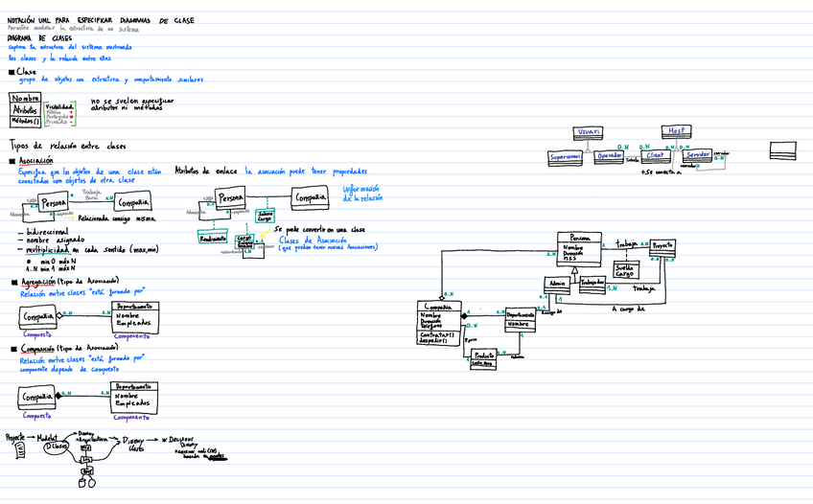
Task: Select the Operador class box
Action: pyautogui.click(x=610, y=156)
